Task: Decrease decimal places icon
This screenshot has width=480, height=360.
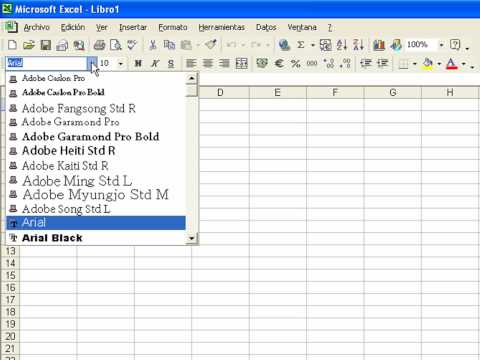Action: click(346, 63)
